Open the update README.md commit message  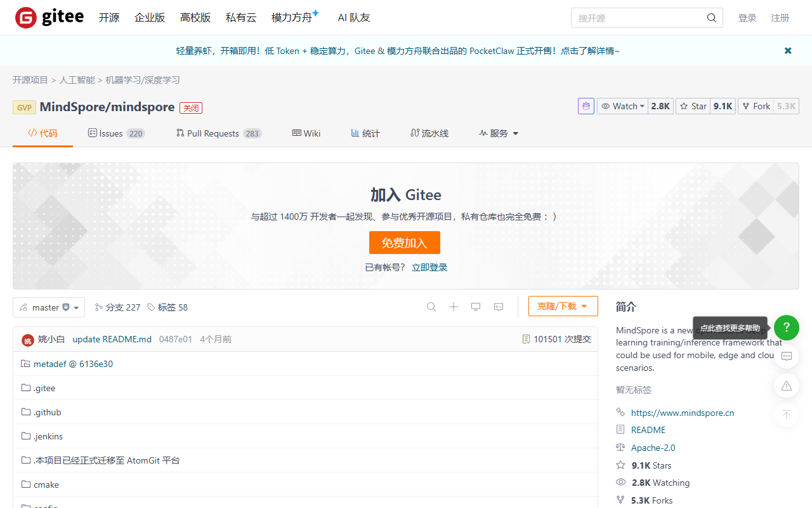click(x=112, y=339)
